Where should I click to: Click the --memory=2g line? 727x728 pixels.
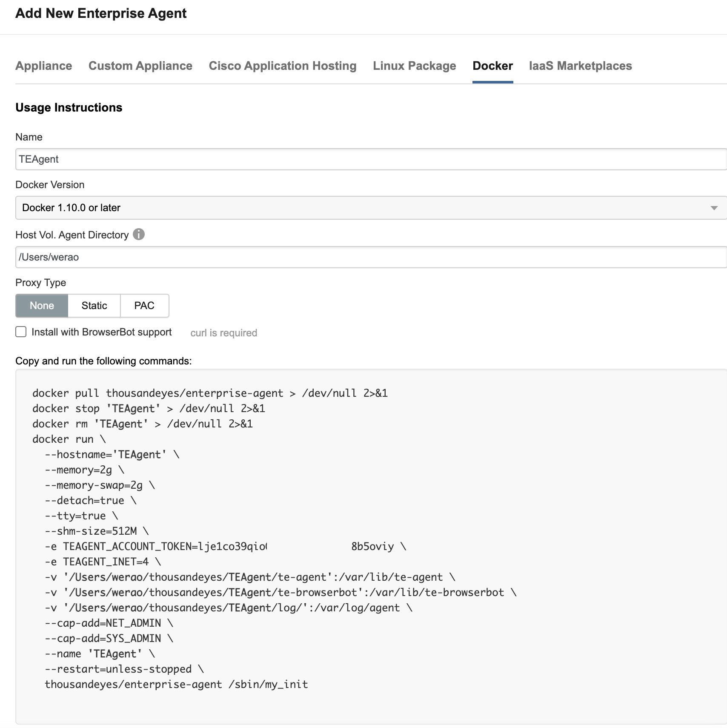click(85, 470)
